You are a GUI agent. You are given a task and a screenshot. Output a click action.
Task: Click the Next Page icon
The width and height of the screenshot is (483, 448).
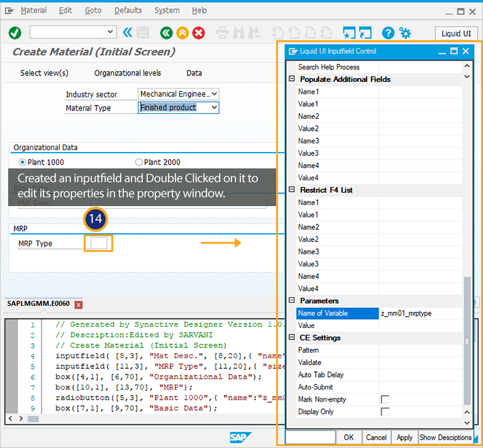coord(310,33)
